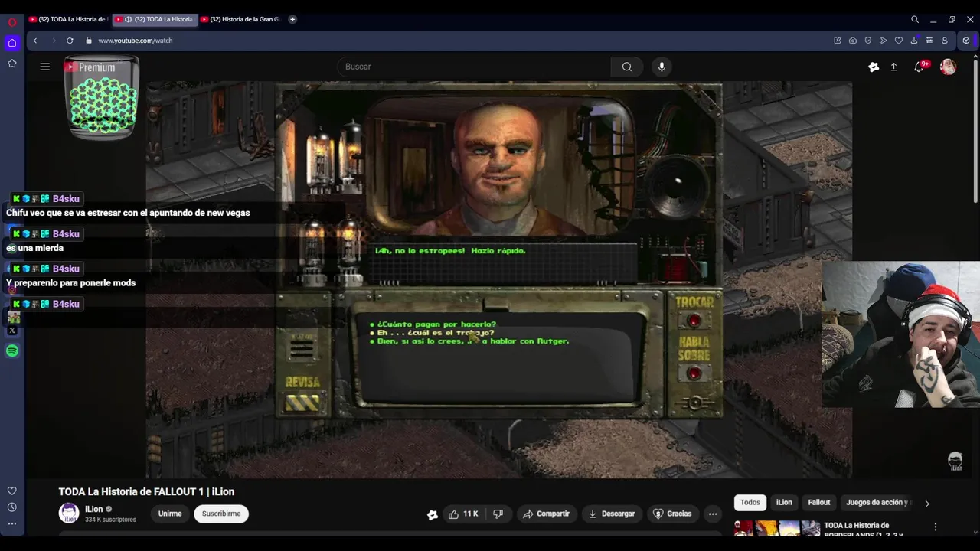The width and height of the screenshot is (980, 551).
Task: Click the video title TODA La Historia de FALLOUT 1
Action: [146, 491]
